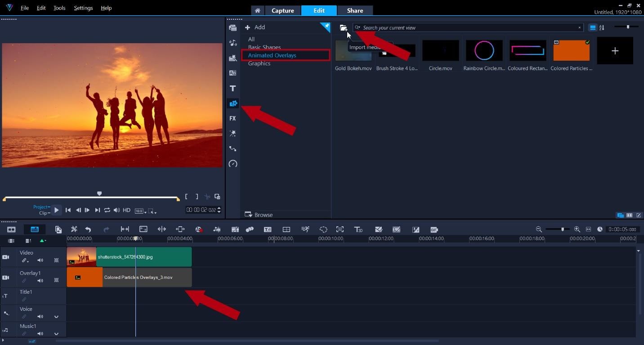The height and width of the screenshot is (345, 644).
Task: Mute the Overlay1 track
Action: tap(40, 280)
